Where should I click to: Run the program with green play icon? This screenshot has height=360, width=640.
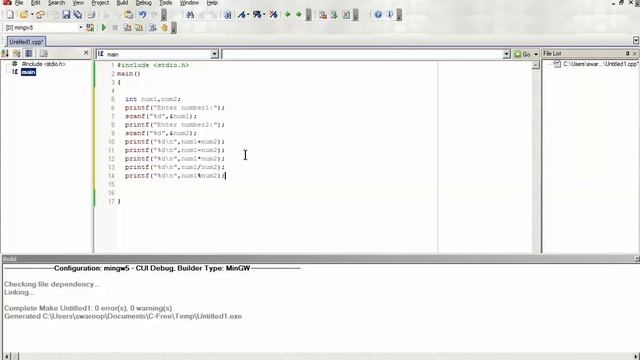(104, 28)
